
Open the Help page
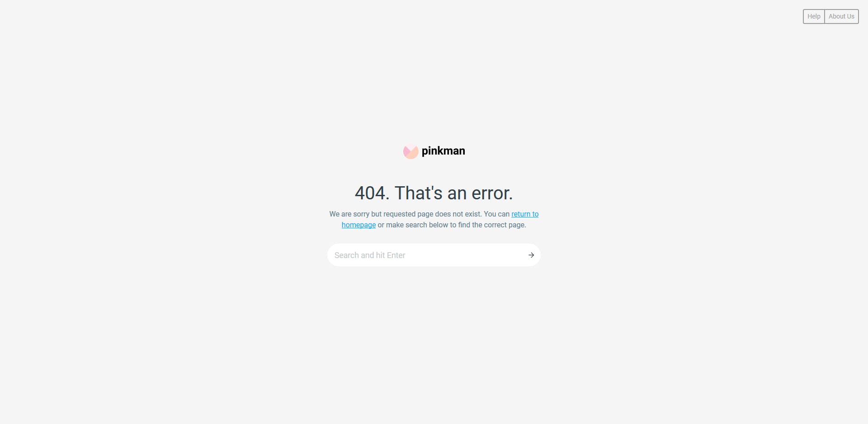click(814, 16)
